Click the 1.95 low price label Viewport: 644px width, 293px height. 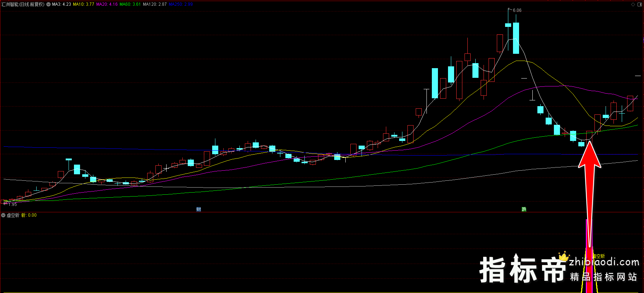pos(13,204)
